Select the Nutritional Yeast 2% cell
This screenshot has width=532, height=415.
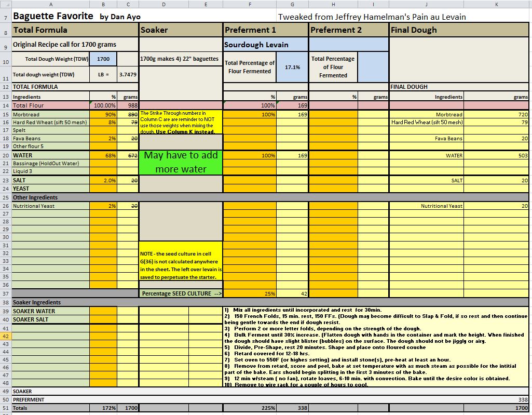(103, 206)
